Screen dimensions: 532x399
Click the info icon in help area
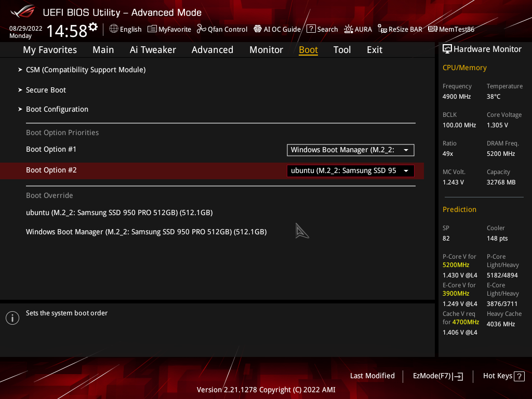pos(12,318)
